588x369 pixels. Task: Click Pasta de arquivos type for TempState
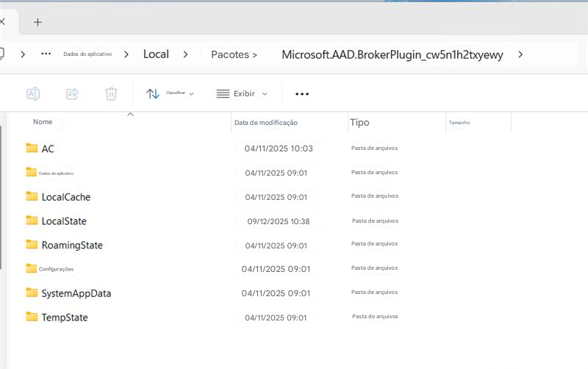[375, 317]
